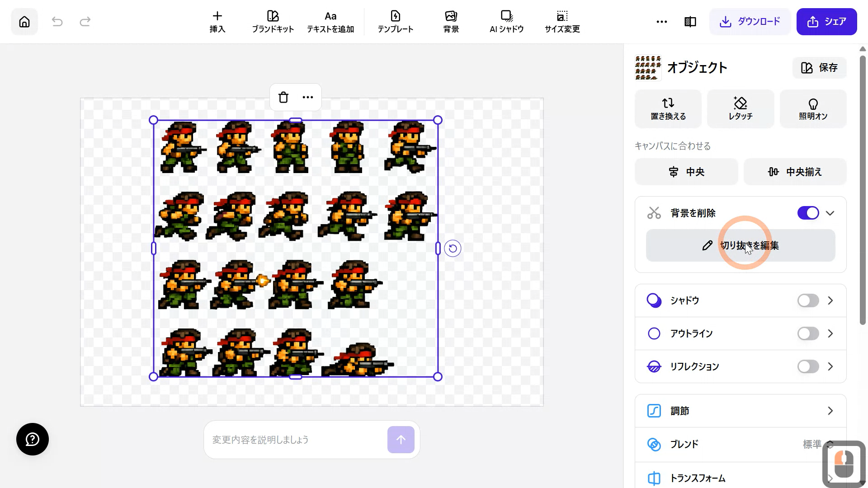Expand the リフレクション settings arrow
The width and height of the screenshot is (868, 488).
[830, 366]
